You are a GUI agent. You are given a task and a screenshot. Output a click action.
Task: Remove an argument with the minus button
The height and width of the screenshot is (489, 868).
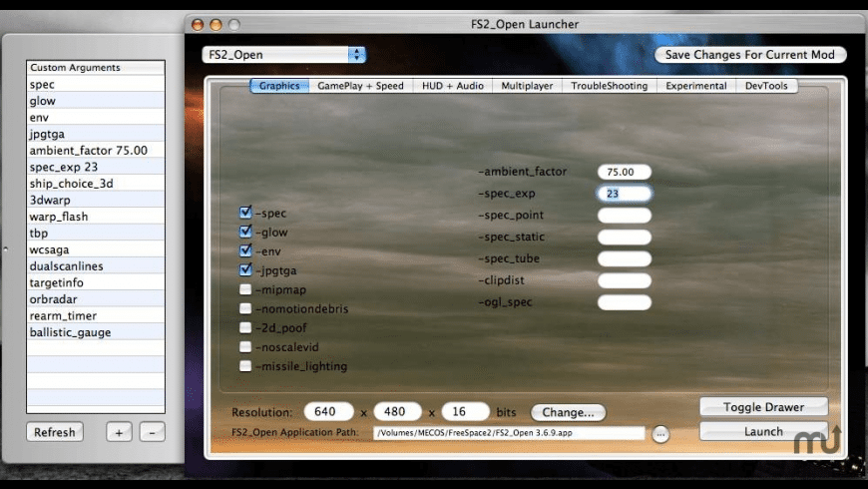(153, 432)
